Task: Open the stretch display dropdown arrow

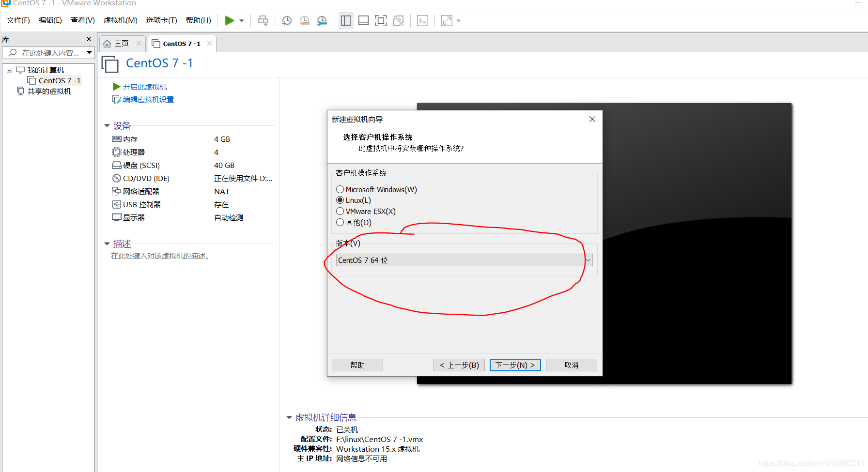Action: [459, 21]
